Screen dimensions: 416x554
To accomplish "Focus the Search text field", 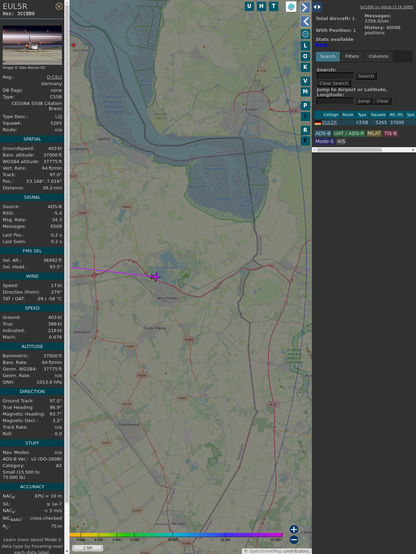I will [x=335, y=76].
